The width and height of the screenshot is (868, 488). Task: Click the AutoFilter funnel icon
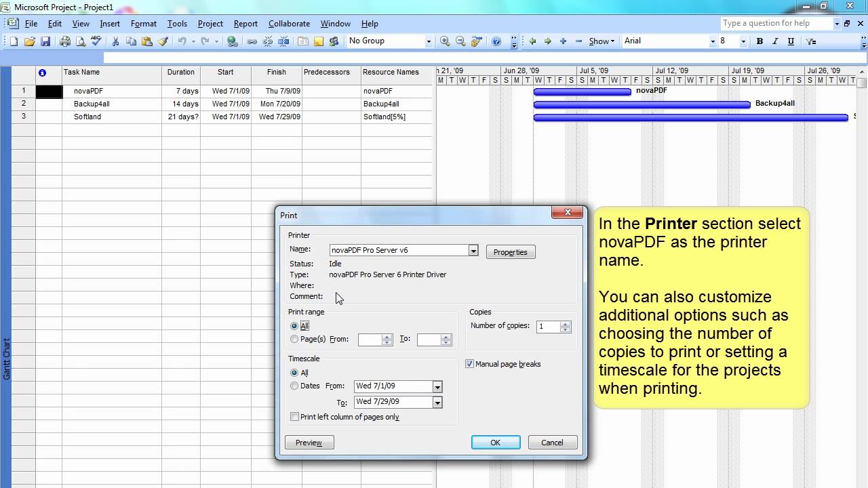(811, 41)
